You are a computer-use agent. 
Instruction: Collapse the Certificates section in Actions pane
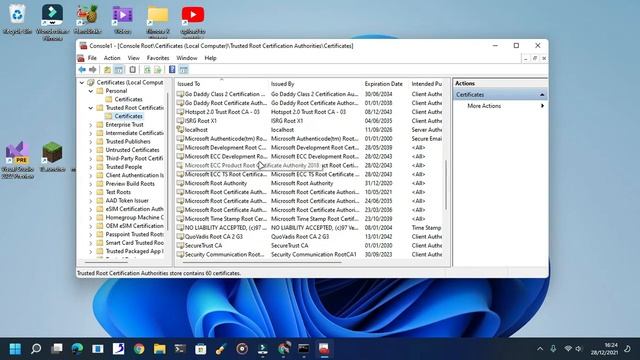[542, 95]
